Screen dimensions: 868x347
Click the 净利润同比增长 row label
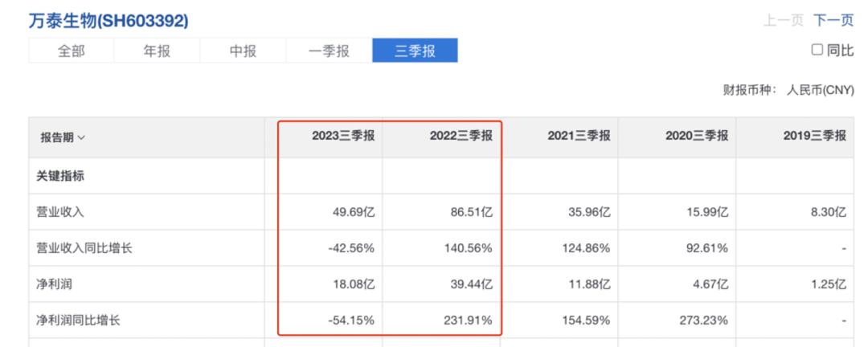(80, 320)
